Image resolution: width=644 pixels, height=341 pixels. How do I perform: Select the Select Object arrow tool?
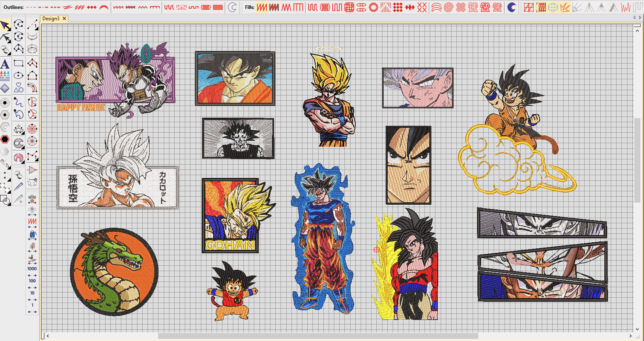point(5,26)
